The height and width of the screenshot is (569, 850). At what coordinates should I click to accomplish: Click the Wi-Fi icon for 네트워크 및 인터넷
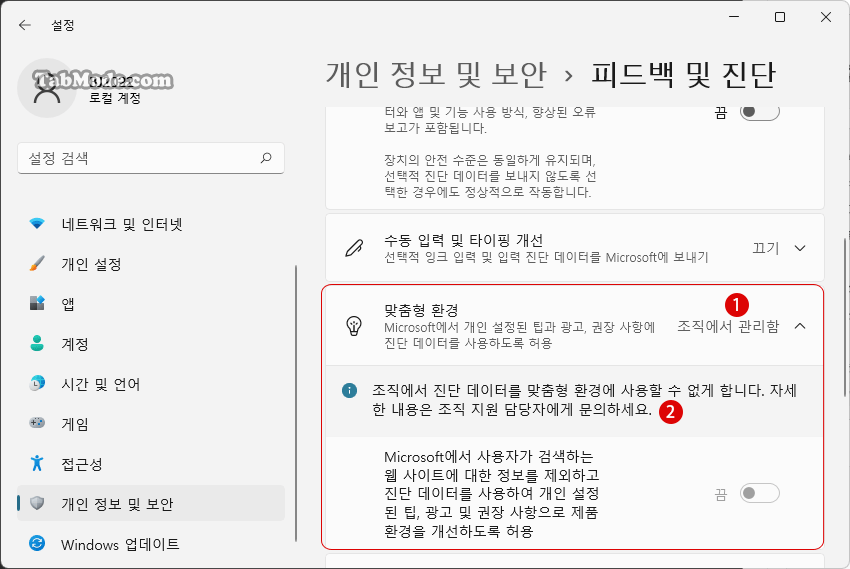37,223
